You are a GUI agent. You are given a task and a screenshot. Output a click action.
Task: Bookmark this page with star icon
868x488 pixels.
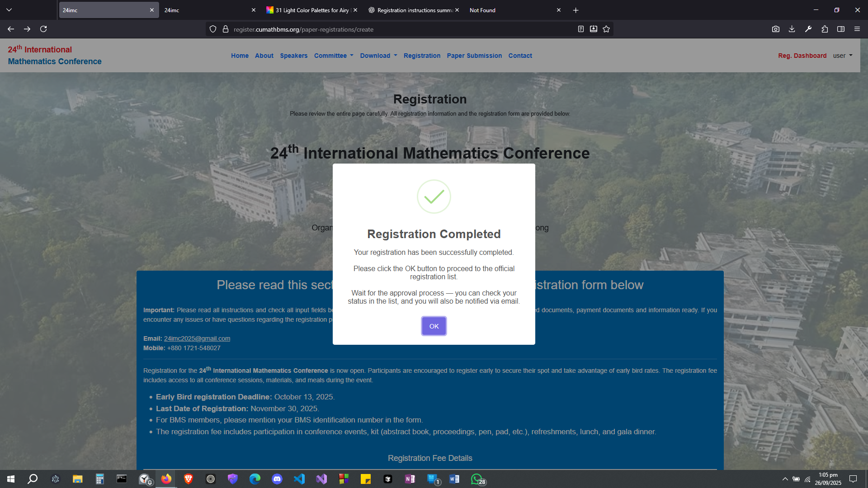click(606, 29)
